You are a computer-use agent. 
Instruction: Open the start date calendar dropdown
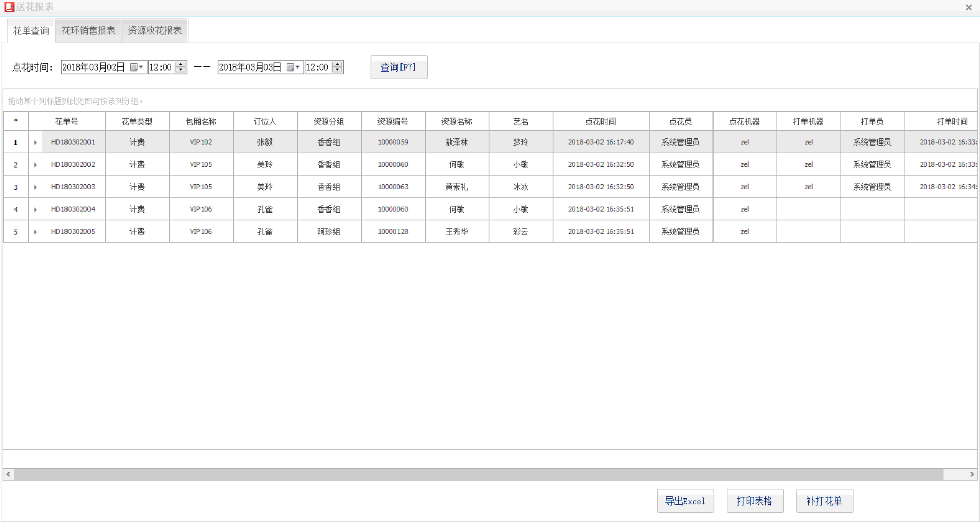click(x=137, y=67)
